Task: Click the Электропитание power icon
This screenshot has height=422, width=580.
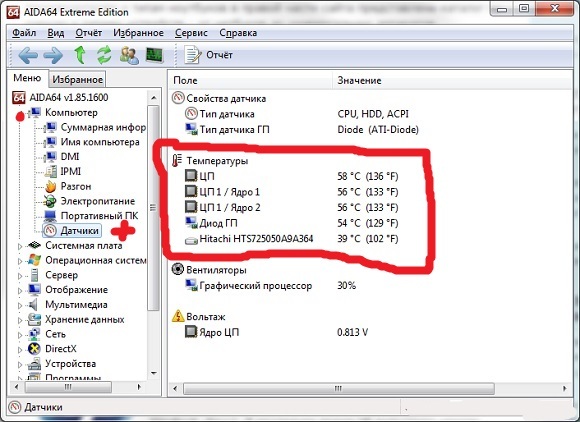Action: click(50, 201)
